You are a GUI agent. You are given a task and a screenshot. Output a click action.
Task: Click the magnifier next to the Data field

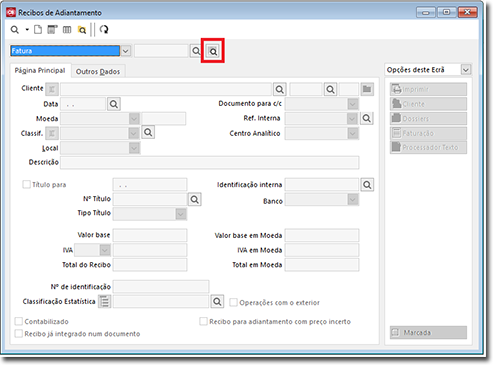click(x=114, y=104)
